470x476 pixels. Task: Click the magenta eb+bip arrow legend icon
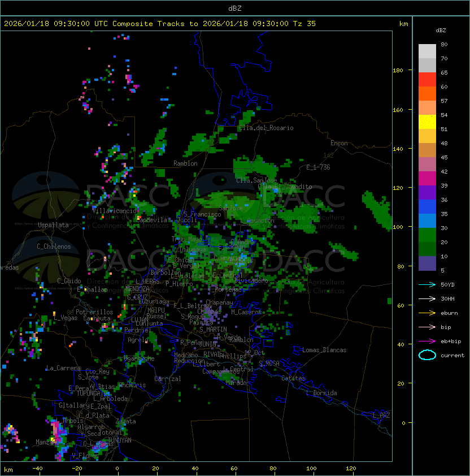coord(427,341)
